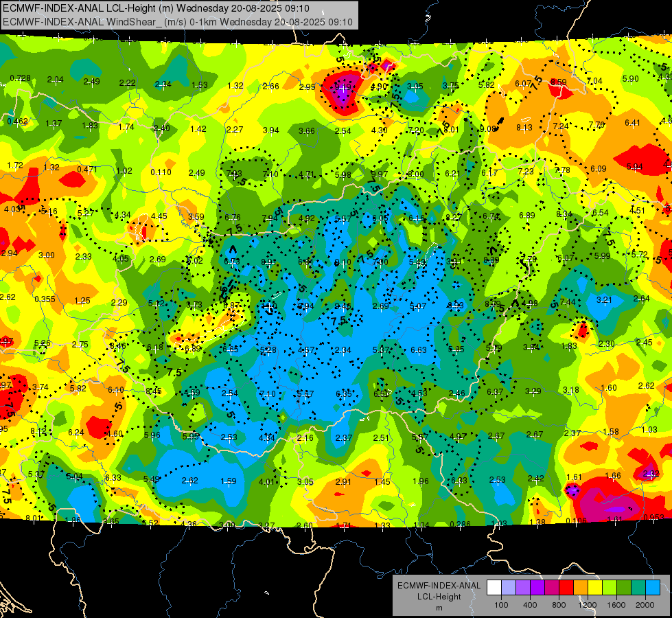Image resolution: width=672 pixels, height=618 pixels.
Task: Click the yellow swatch in the legend
Action: pos(595,587)
